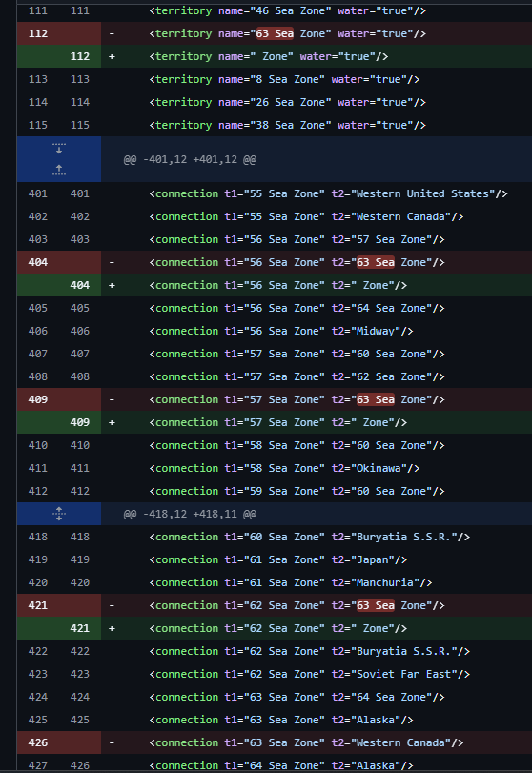Click removed 63 Sea Zone to Western Canada line

pyautogui.click(x=306, y=742)
